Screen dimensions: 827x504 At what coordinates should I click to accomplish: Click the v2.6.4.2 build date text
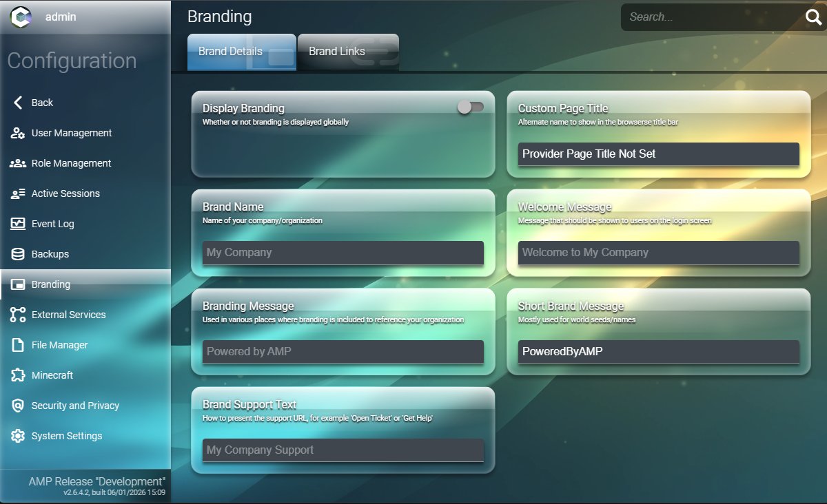point(114,493)
